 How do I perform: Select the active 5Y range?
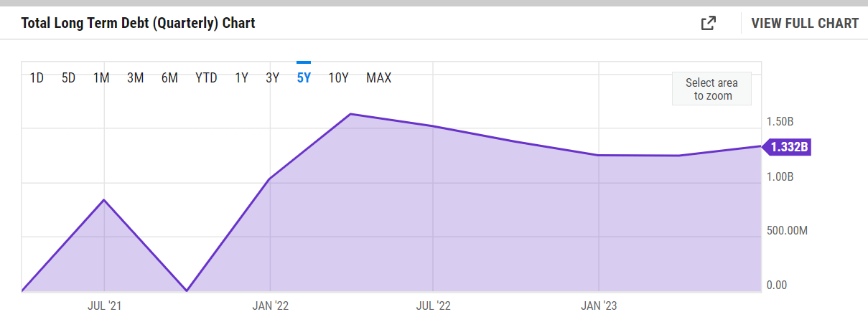(x=304, y=78)
